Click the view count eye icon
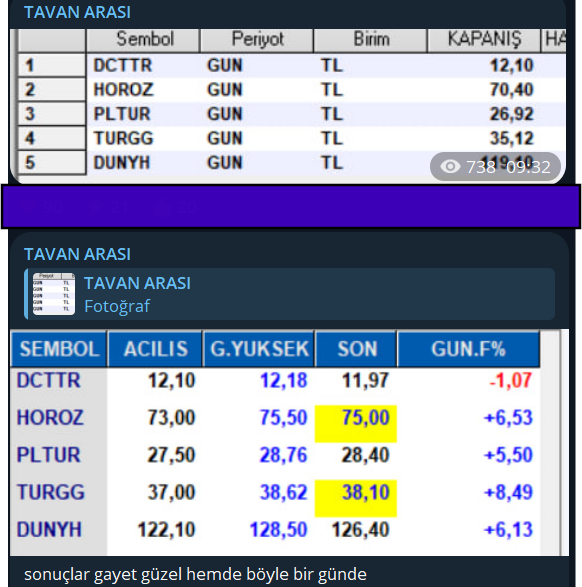 click(450, 167)
